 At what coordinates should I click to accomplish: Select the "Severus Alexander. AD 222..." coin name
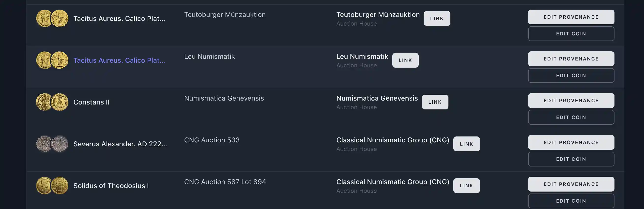pos(120,144)
